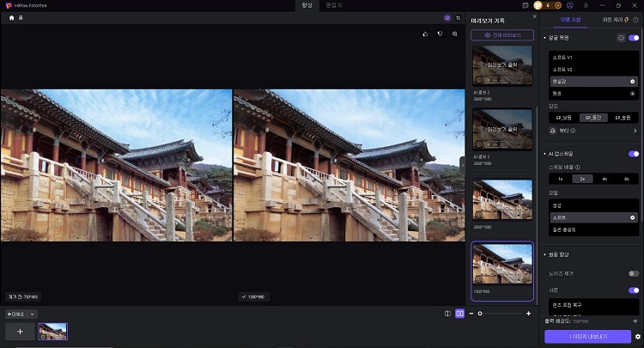Collapse the side panel with the edge arrow handle

463,165
